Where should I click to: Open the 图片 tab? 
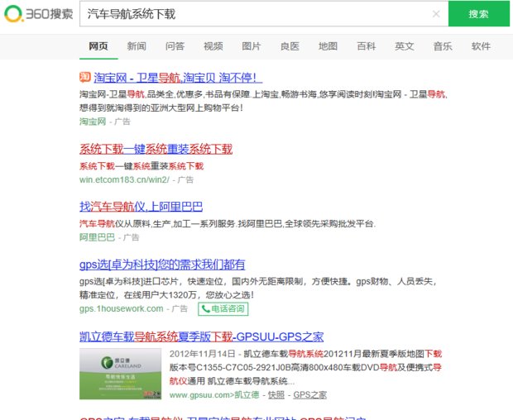pyautogui.click(x=252, y=46)
